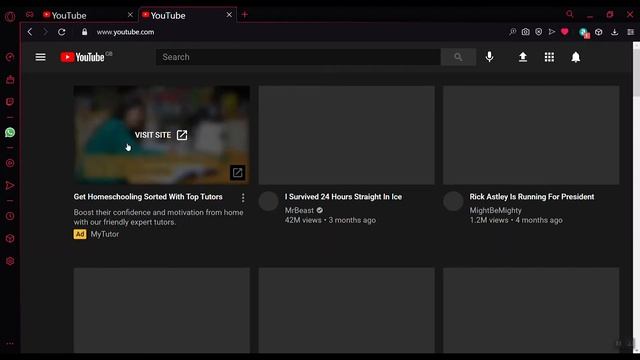Viewport: 640px width, 360px height.
Task: Open the My Flow arrow icon in sidebar
Action: click(x=10, y=186)
